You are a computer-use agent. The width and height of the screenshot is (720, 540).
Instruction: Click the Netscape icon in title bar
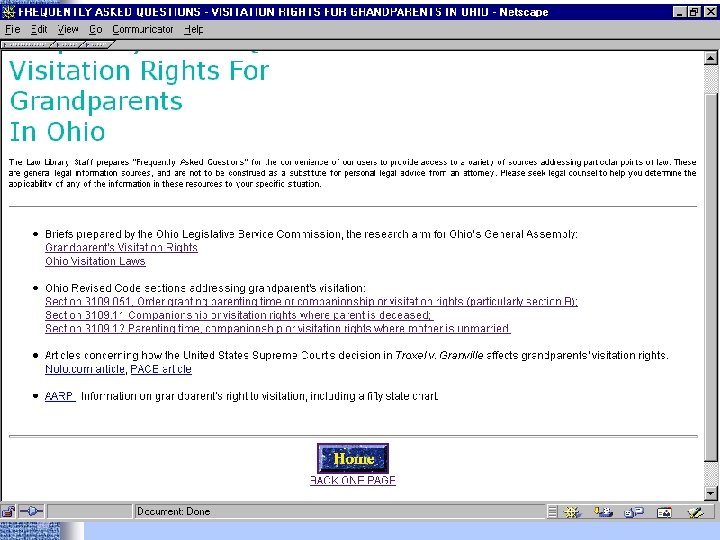click(8, 12)
